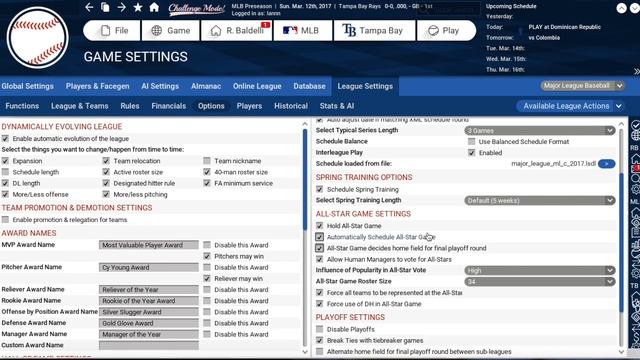640x360 pixels.
Task: Enable promotion & relegation for teams
Action: tap(5, 220)
